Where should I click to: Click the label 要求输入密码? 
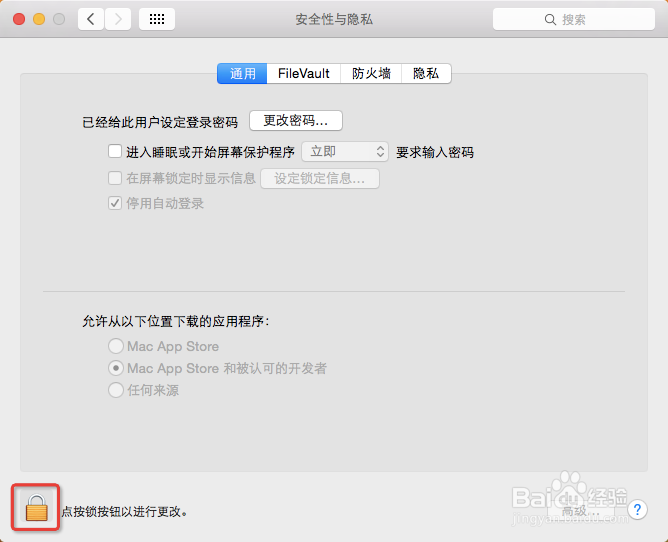point(435,153)
